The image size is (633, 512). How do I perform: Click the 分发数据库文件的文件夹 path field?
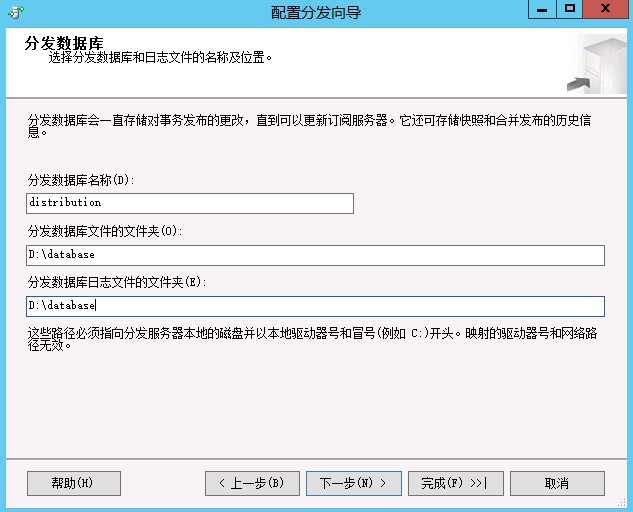coord(315,255)
